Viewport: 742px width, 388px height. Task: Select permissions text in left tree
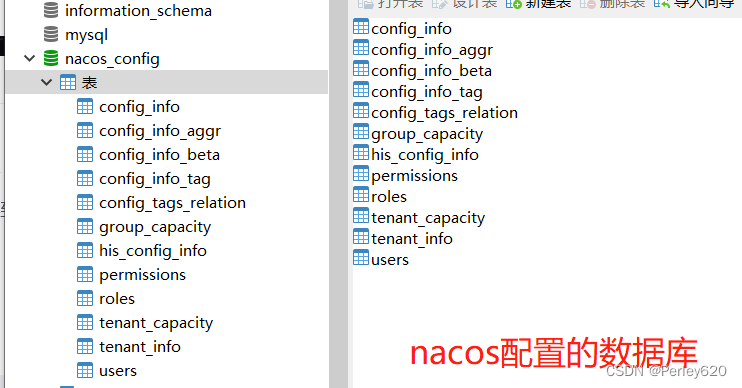[142, 275]
